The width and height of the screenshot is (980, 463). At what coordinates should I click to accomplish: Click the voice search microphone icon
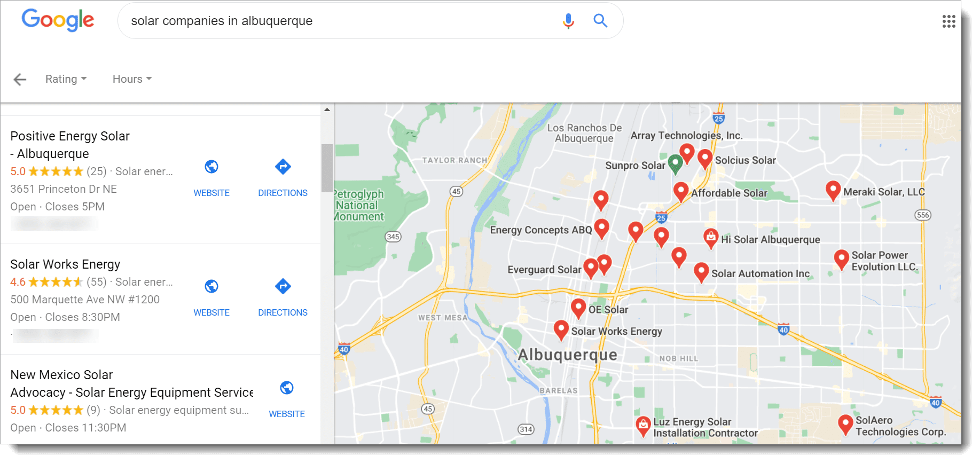tap(568, 21)
